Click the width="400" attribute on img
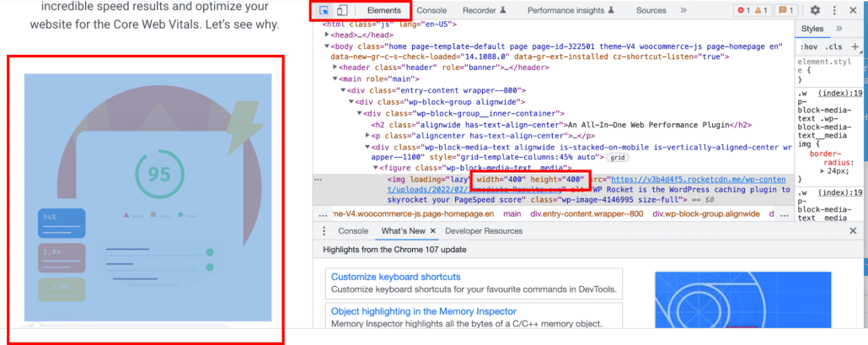The height and width of the screenshot is (345, 868). click(x=501, y=180)
